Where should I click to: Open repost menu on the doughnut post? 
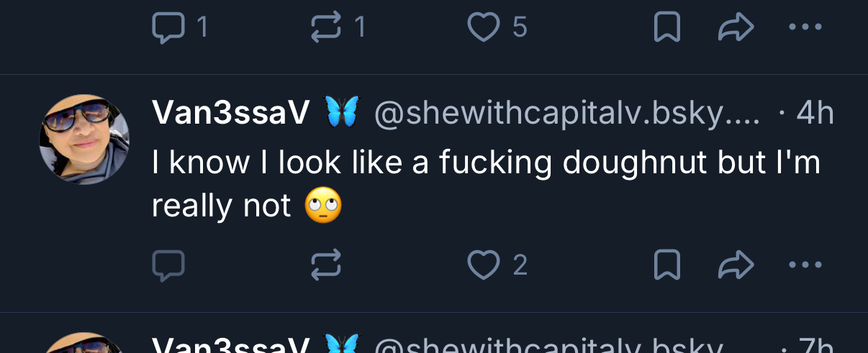coord(326,265)
